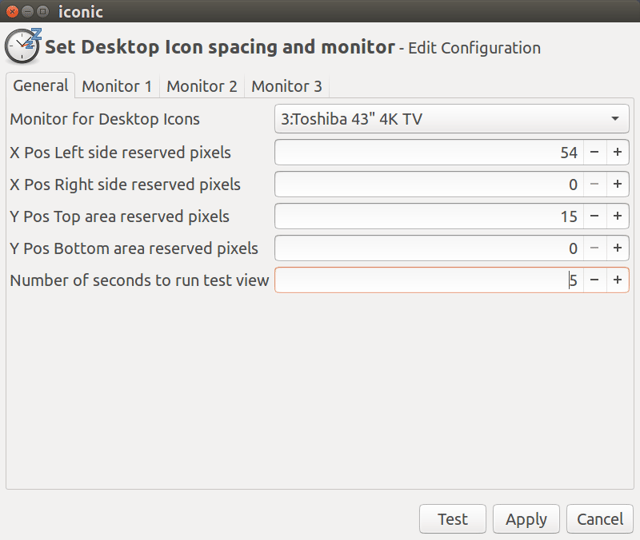Open Monitor for Desktop Icons dropdown

click(452, 120)
